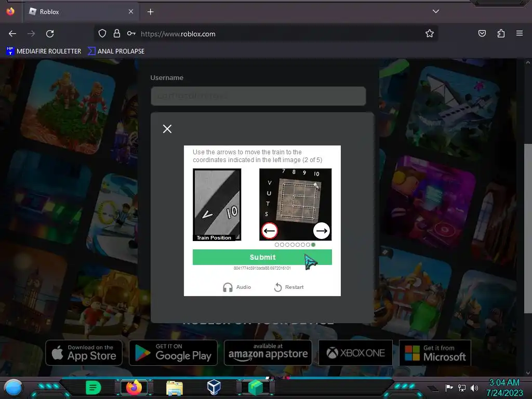
Task: Open the VirtualBox cube taskbar icon
Action: pos(214,387)
